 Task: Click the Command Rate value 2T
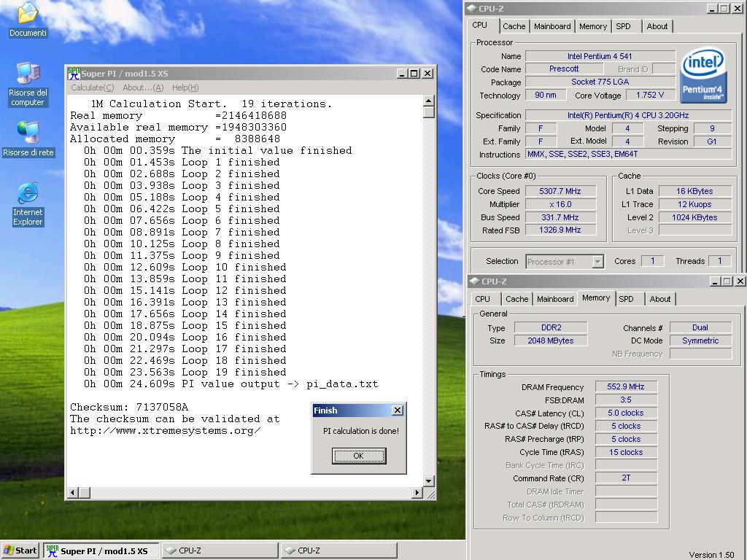[x=626, y=478]
